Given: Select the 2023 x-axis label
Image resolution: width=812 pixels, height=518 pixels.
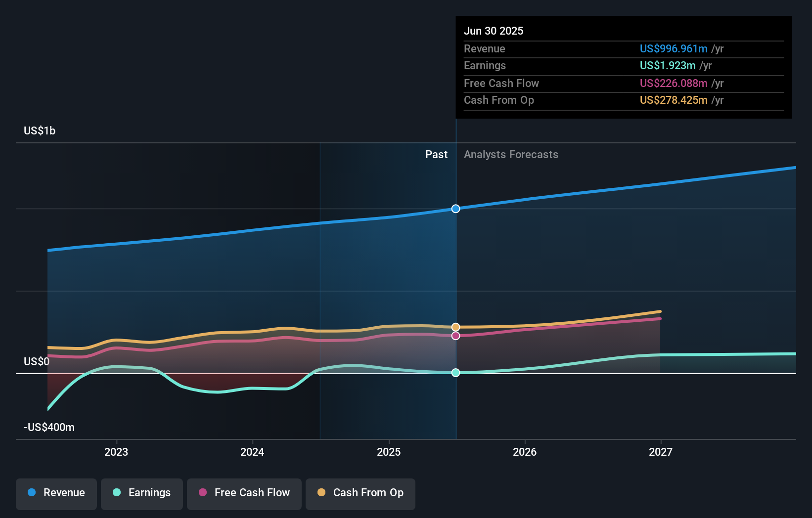Looking at the screenshot, I should coord(116,452).
